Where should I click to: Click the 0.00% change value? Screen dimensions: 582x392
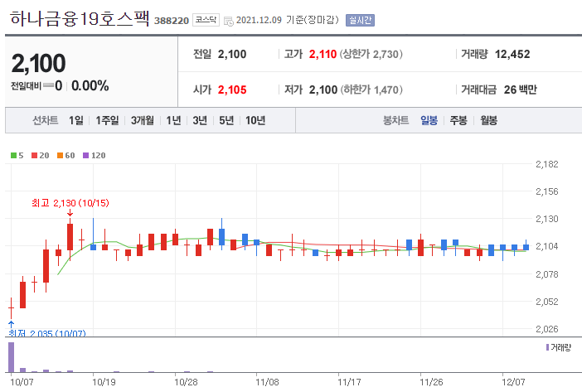coord(90,85)
